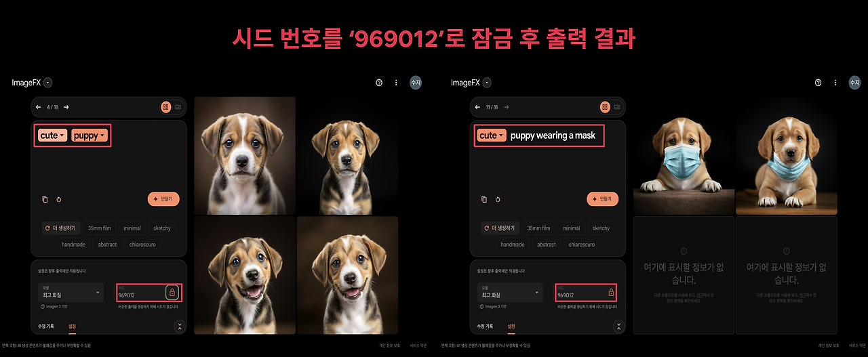Image resolution: width=868 pixels, height=357 pixels.
Task: Open ImageFX app switcher dropdown in right window
Action: pyautogui.click(x=487, y=83)
